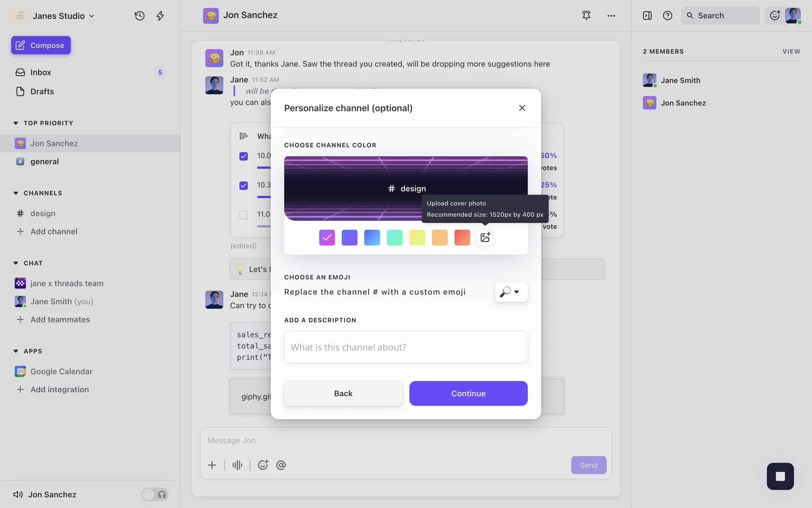Click the channel description input field

pos(406,347)
